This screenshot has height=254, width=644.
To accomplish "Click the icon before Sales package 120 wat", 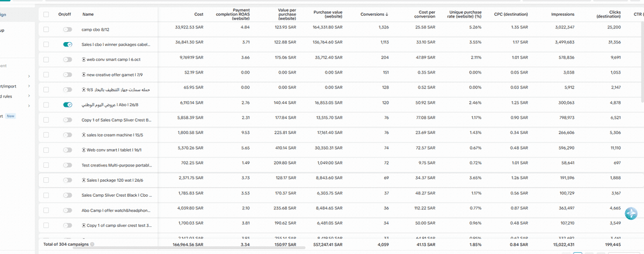I will (84, 179).
